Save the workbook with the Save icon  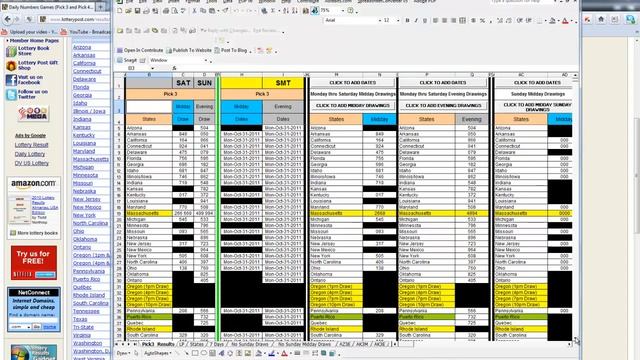click(x=138, y=11)
